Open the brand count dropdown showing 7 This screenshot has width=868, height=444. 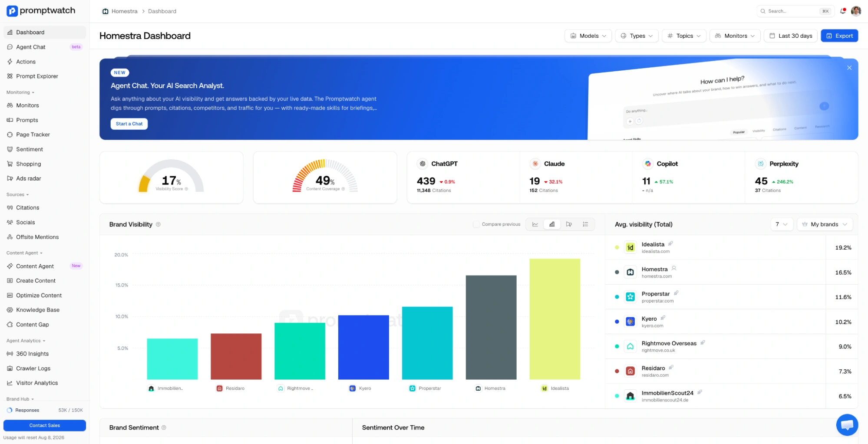pyautogui.click(x=782, y=224)
